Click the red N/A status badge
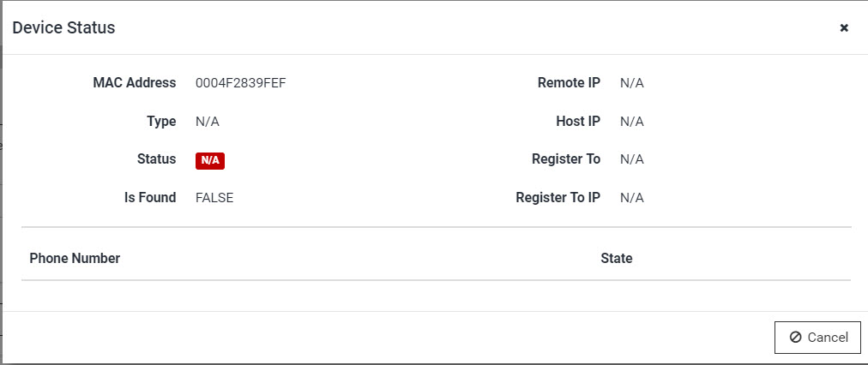Viewport: 868px width, 365px height. click(210, 160)
